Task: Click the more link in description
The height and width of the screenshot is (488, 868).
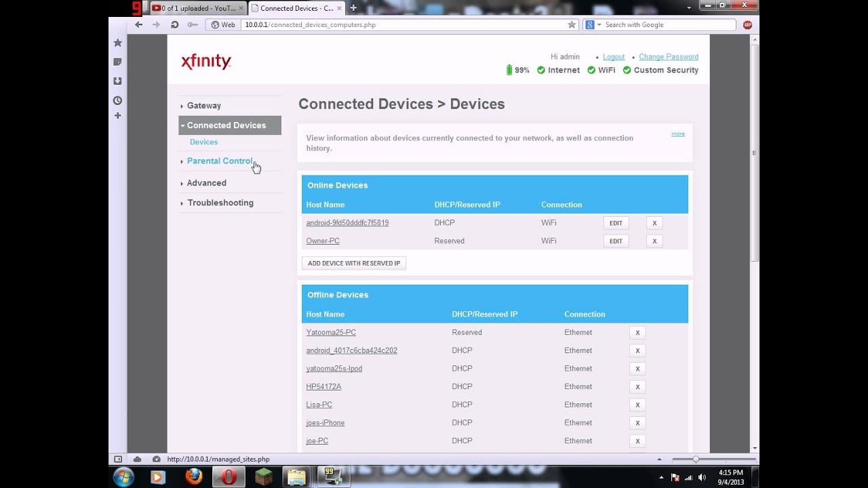Action: [x=678, y=134]
